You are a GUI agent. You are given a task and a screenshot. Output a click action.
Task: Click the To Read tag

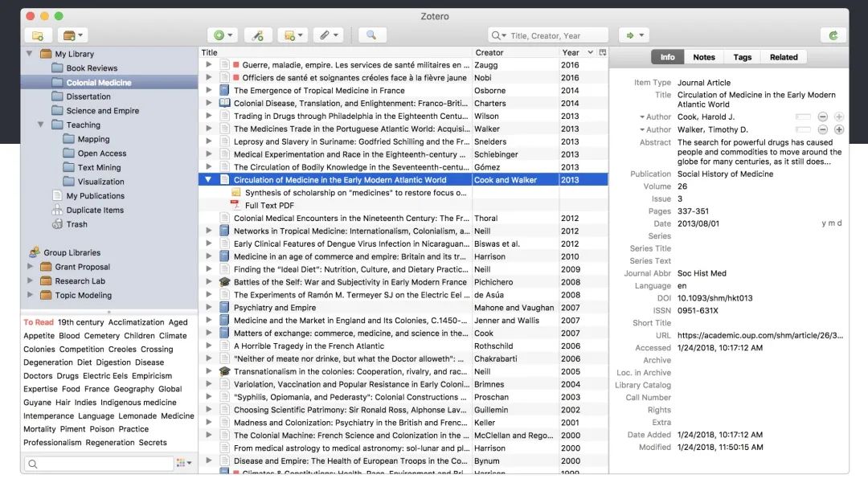[39, 322]
